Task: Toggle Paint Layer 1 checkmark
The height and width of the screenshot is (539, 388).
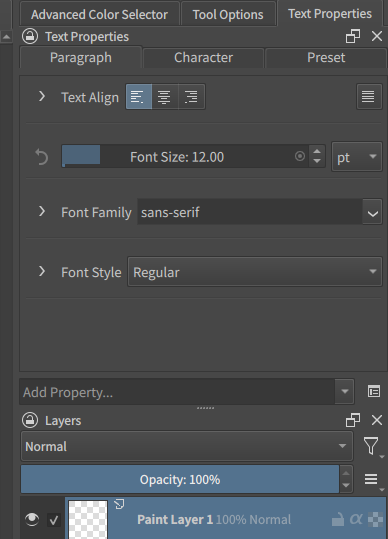Action: click(x=54, y=520)
